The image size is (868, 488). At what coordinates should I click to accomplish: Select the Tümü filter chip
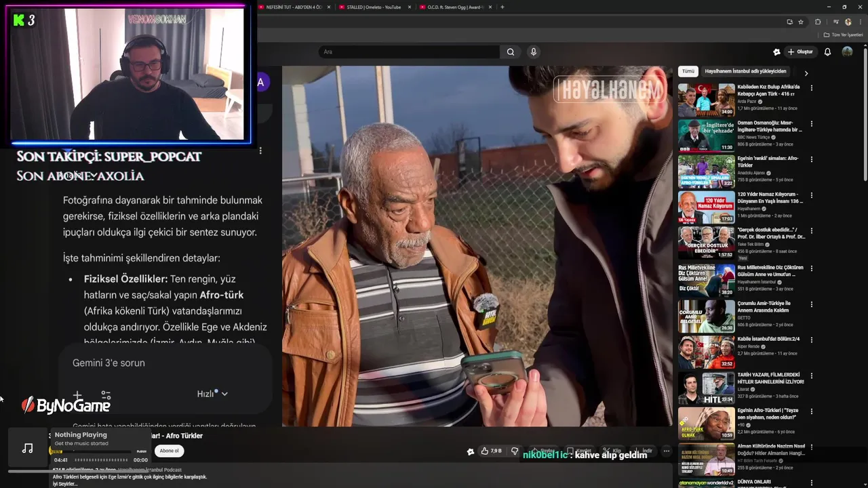688,71
